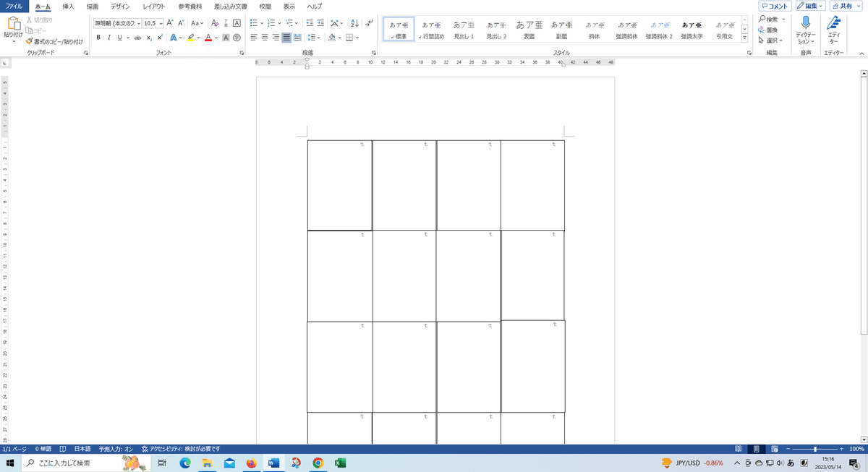Toggle Character Shading (gray A)
This screenshot has height=472, width=868.
(226, 37)
